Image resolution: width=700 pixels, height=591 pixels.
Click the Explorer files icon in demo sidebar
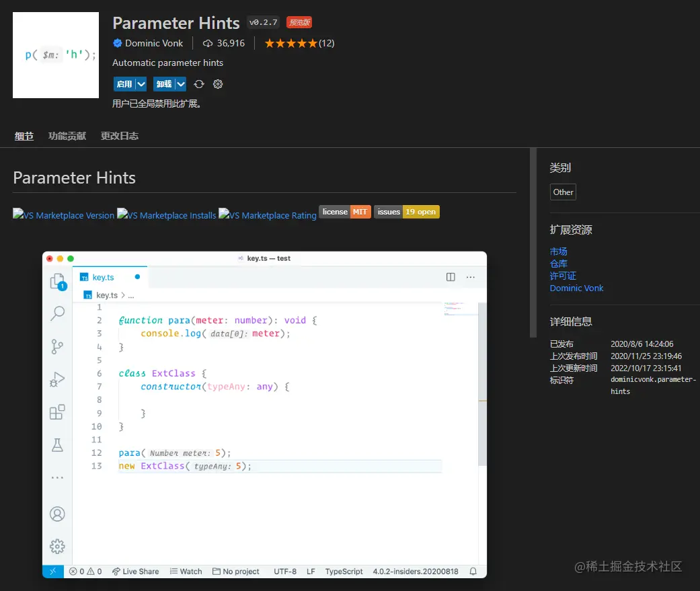pyautogui.click(x=58, y=282)
